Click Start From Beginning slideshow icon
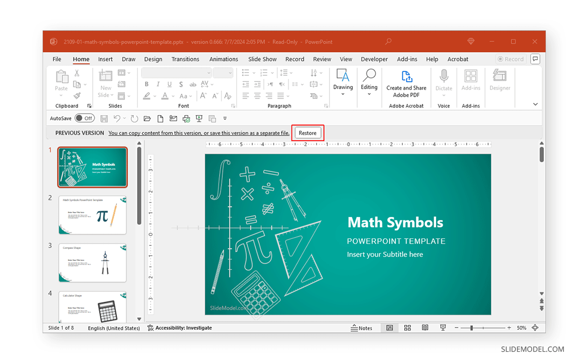 [199, 119]
